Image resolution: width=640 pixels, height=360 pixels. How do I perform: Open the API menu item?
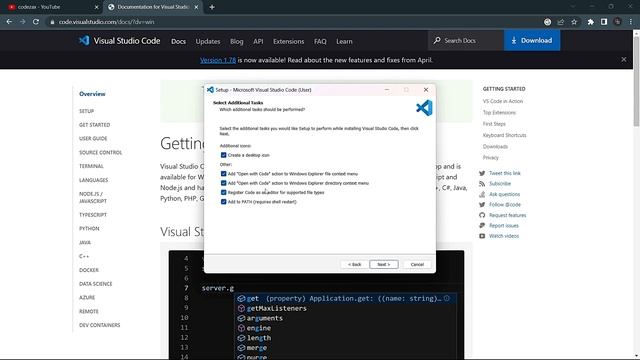point(258,41)
